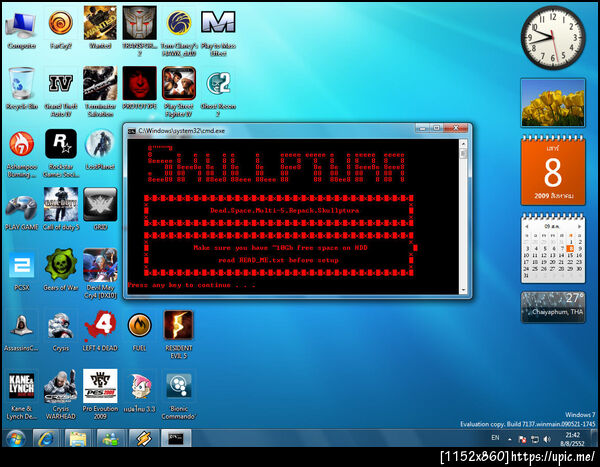Launch Internet Explorer from taskbar
The image size is (600, 467).
pos(46,439)
